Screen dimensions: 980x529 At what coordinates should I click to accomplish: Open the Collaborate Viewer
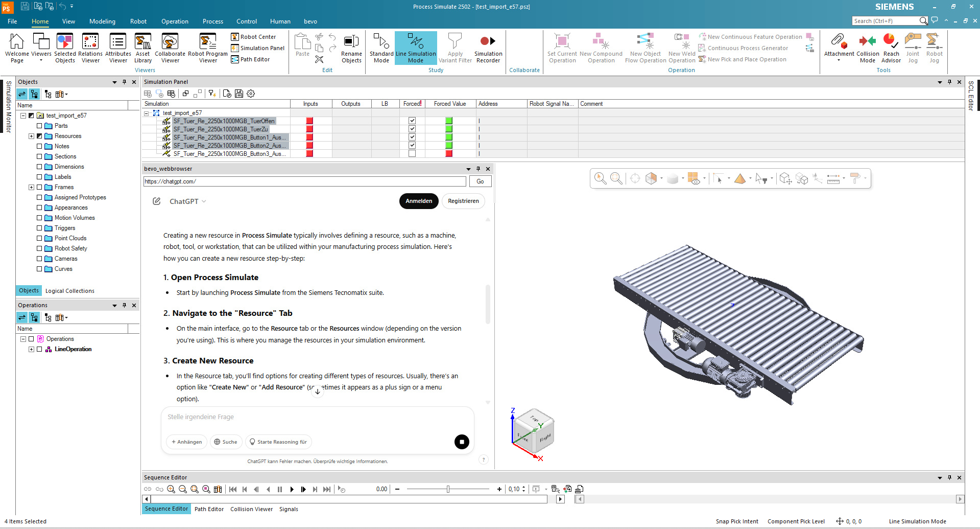click(x=170, y=49)
